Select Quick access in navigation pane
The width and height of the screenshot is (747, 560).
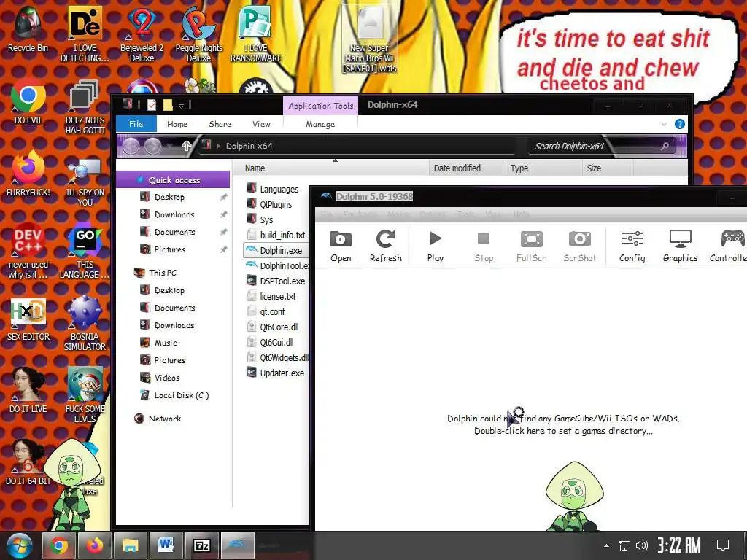174,180
